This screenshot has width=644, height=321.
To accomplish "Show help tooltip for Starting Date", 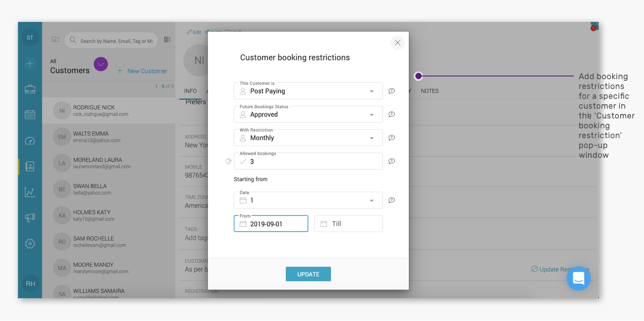I will click(392, 200).
